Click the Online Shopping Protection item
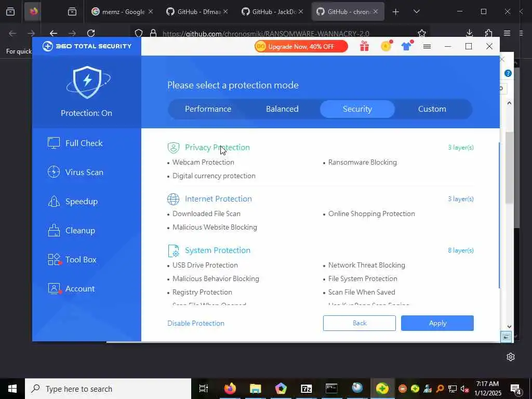 pyautogui.click(x=371, y=214)
